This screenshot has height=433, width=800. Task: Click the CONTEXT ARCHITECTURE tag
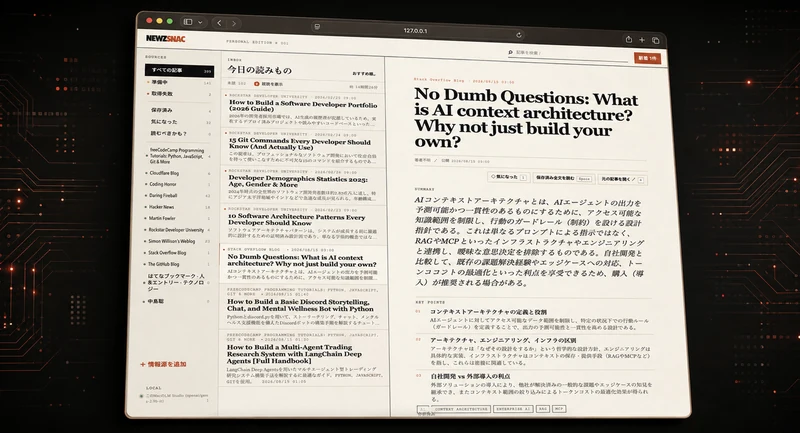pos(461,409)
